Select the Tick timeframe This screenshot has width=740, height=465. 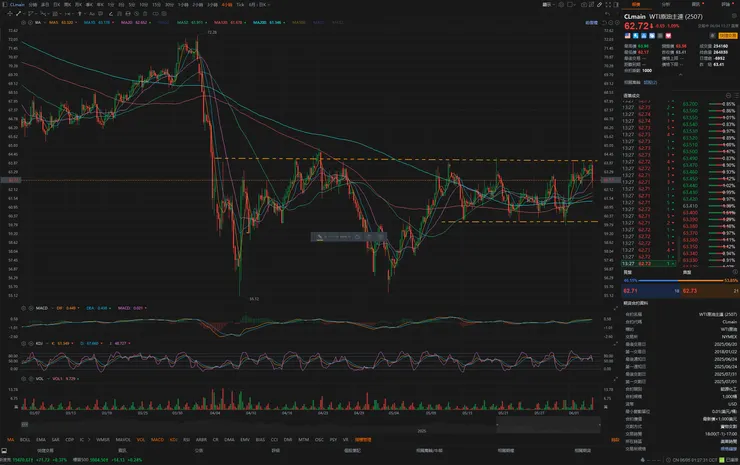pos(240,4)
